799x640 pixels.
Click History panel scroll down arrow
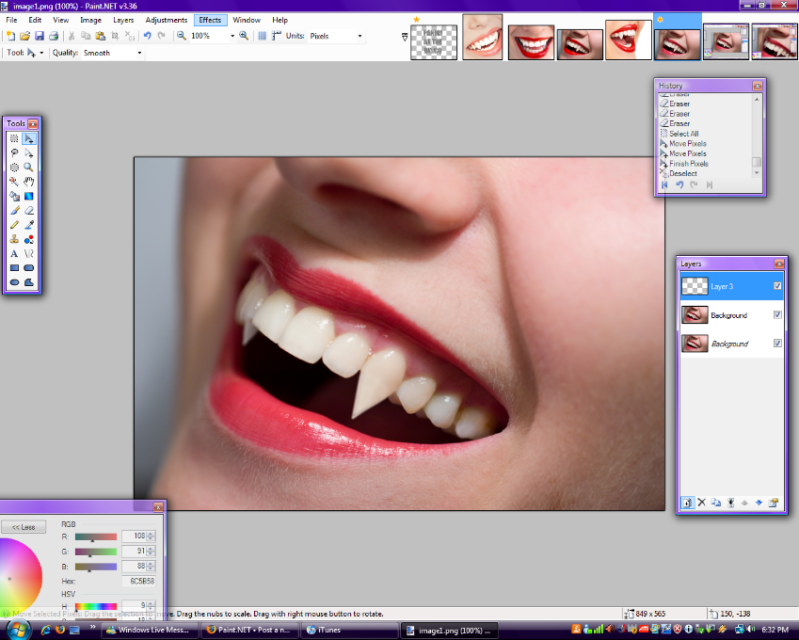tap(757, 173)
